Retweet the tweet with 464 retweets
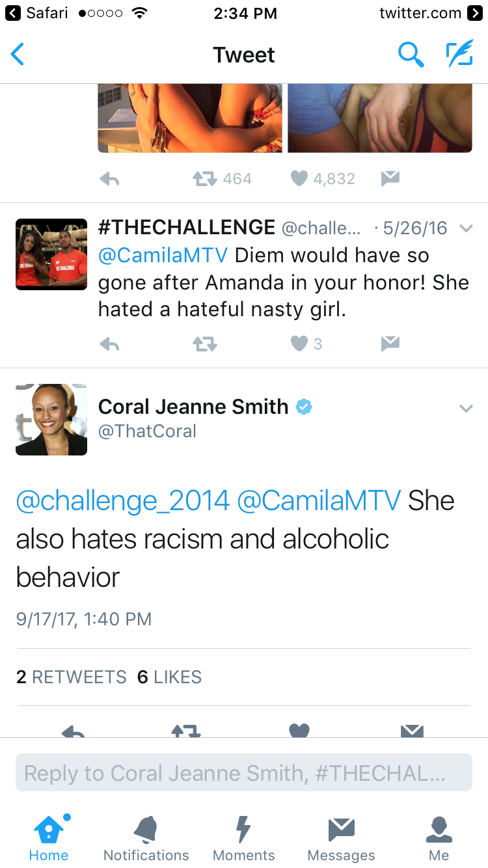Screen dimensions: 488x868 coord(204,178)
